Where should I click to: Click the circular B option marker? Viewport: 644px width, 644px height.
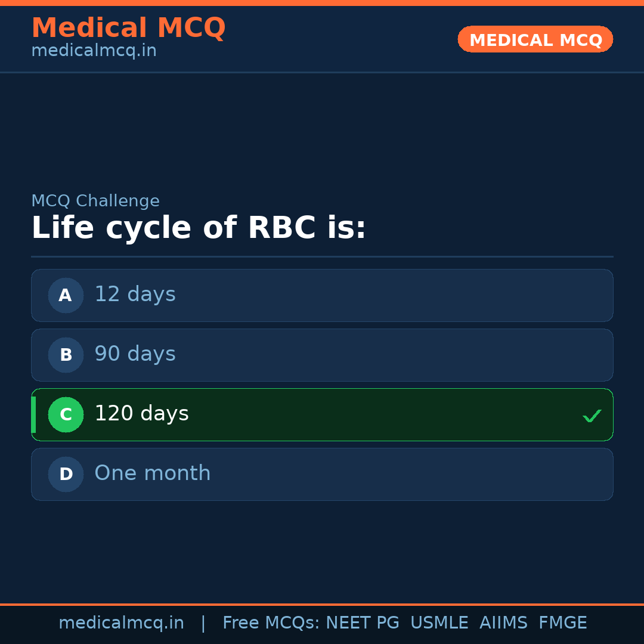coord(66,355)
